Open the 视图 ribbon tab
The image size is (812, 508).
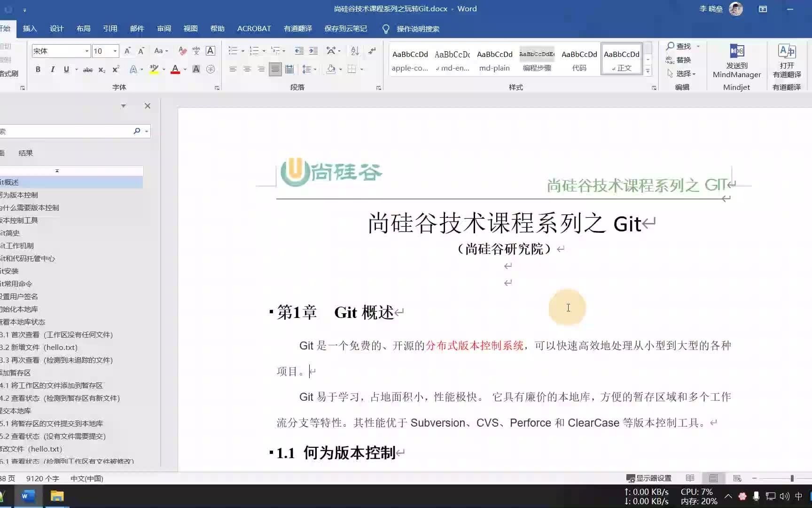190,29
